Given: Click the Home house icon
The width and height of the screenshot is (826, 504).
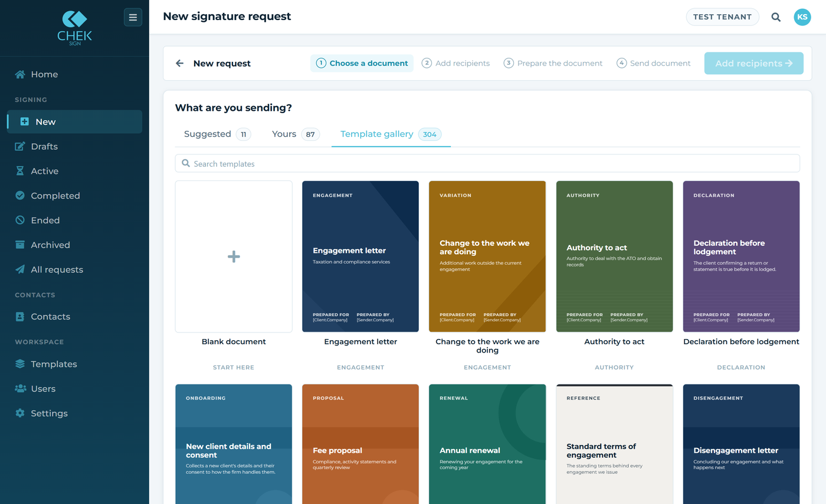Looking at the screenshot, I should [x=20, y=74].
